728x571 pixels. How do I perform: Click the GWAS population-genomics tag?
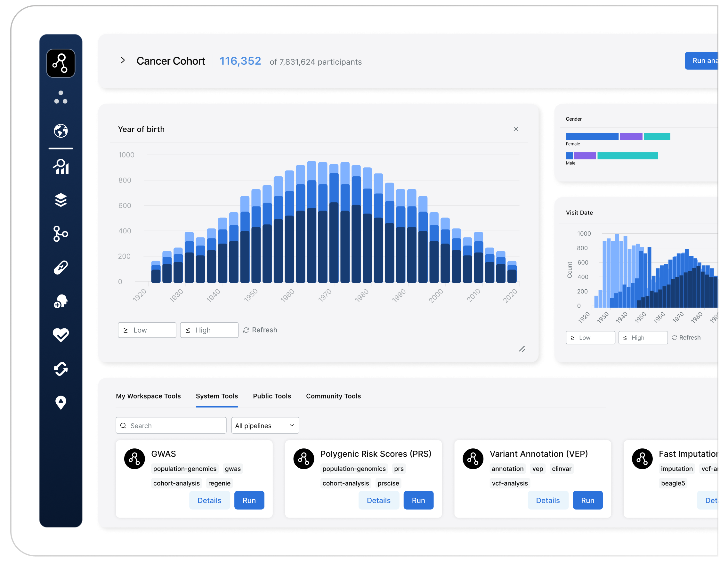pos(185,469)
